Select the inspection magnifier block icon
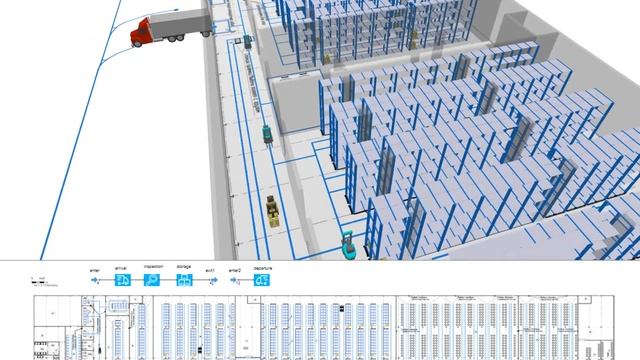Viewport: 640px width, 360px height. pyautogui.click(x=152, y=280)
